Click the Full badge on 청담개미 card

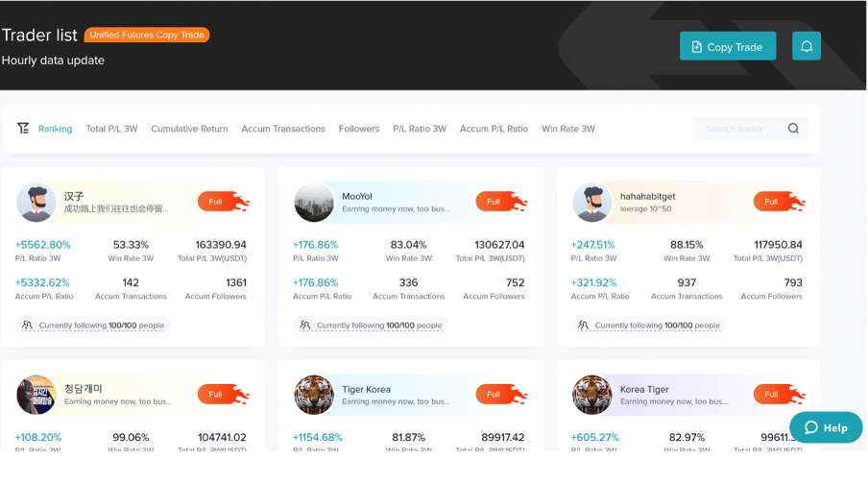coord(223,395)
